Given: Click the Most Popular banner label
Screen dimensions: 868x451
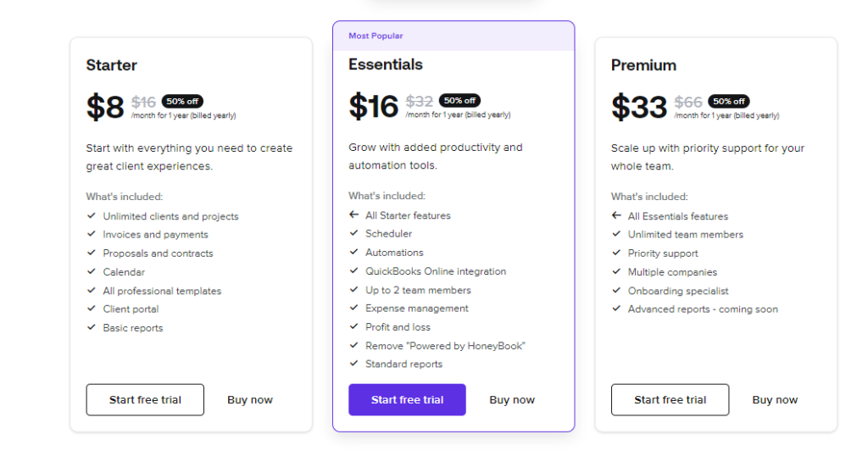Looking at the screenshot, I should (376, 36).
